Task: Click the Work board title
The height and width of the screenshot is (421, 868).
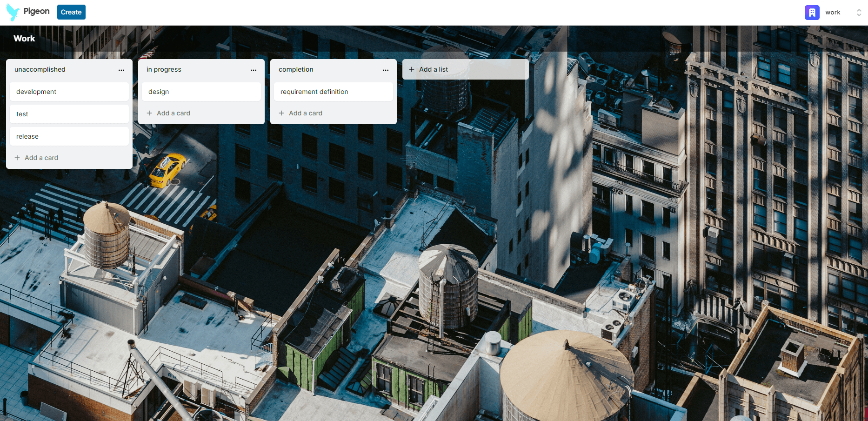Action: tap(24, 39)
